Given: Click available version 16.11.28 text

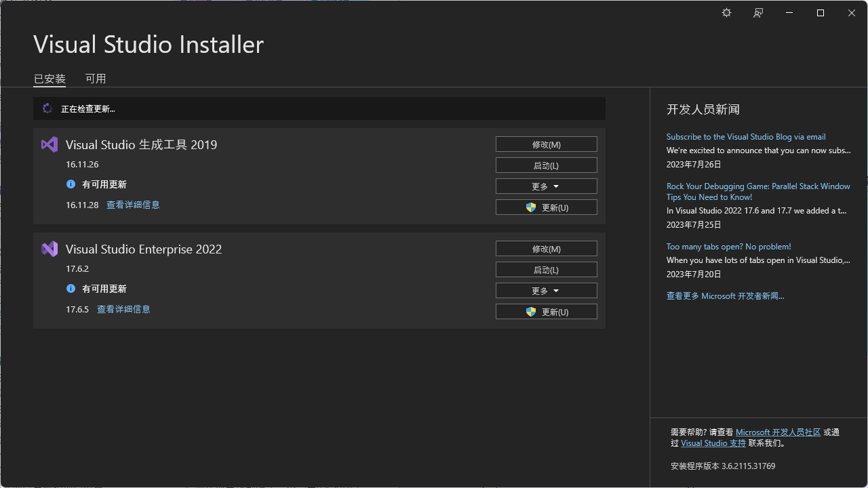Looking at the screenshot, I should [x=82, y=205].
